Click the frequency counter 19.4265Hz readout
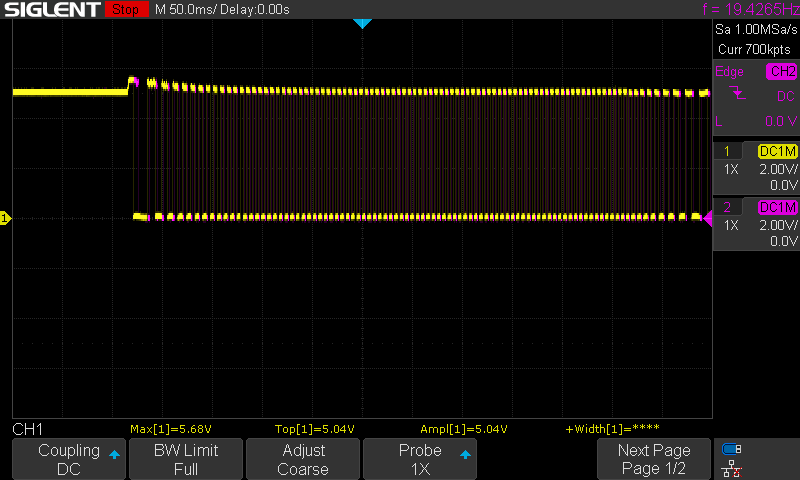The height and width of the screenshot is (480, 800). [751, 9]
